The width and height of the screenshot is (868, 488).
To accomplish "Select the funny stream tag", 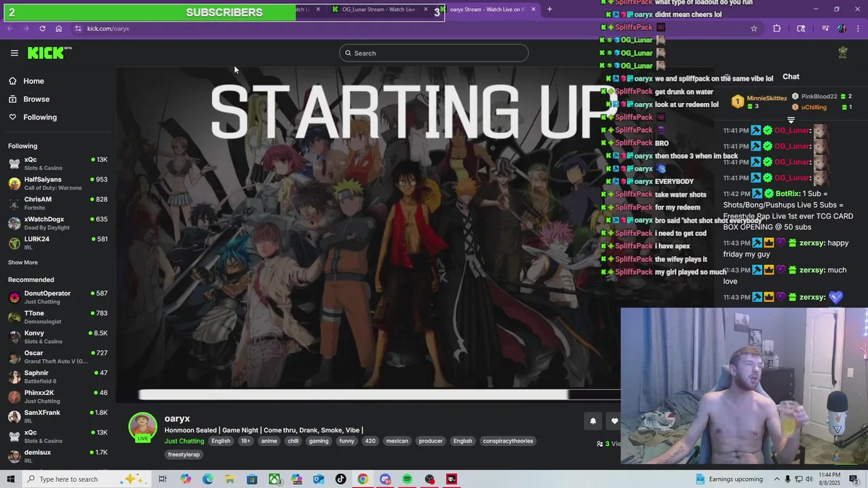I will point(347,441).
